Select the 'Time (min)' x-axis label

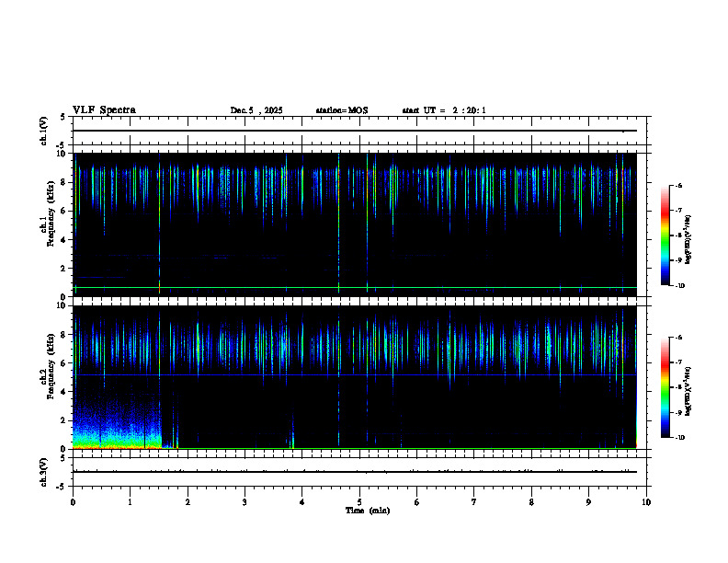coord(368,511)
